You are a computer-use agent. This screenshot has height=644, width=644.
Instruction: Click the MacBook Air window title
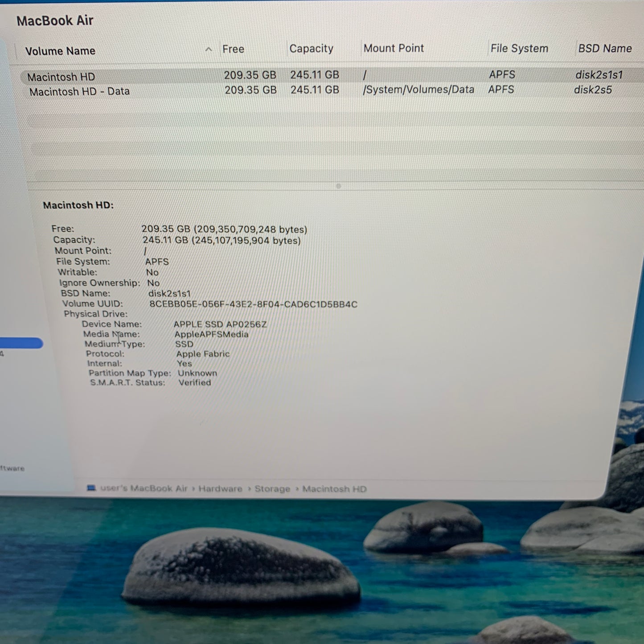point(55,21)
